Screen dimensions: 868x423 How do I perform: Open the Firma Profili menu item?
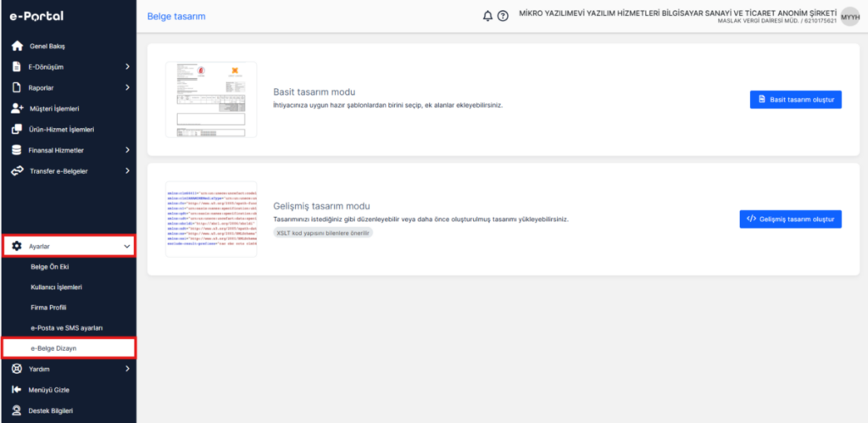click(x=48, y=307)
